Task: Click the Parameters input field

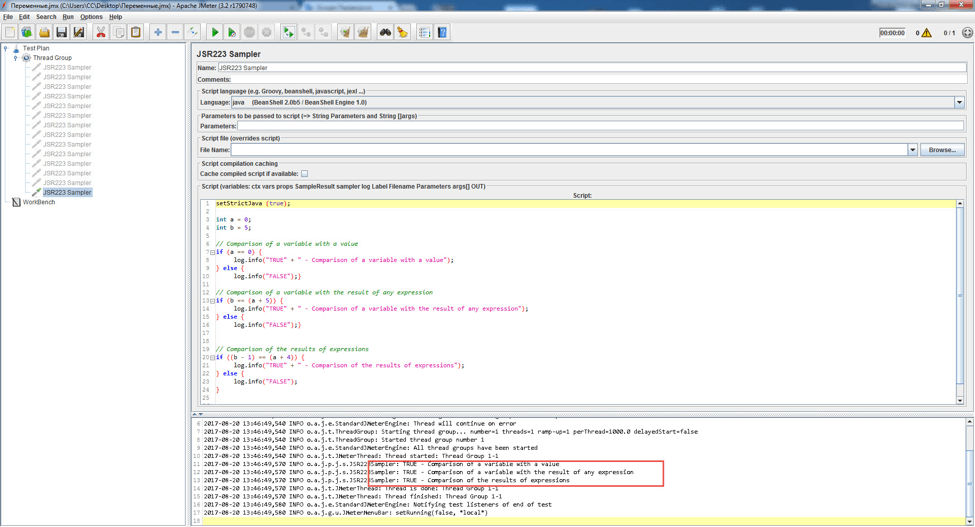Action: tap(601, 126)
